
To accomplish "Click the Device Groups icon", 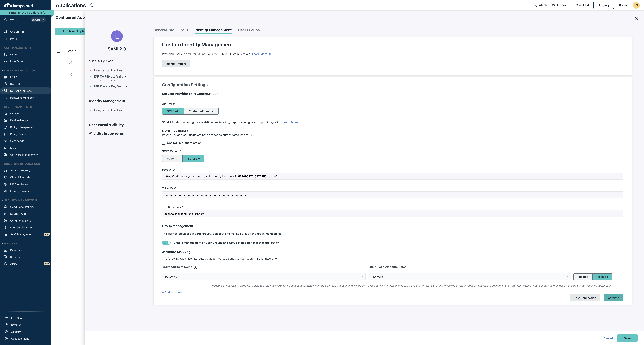I will click(x=5, y=120).
